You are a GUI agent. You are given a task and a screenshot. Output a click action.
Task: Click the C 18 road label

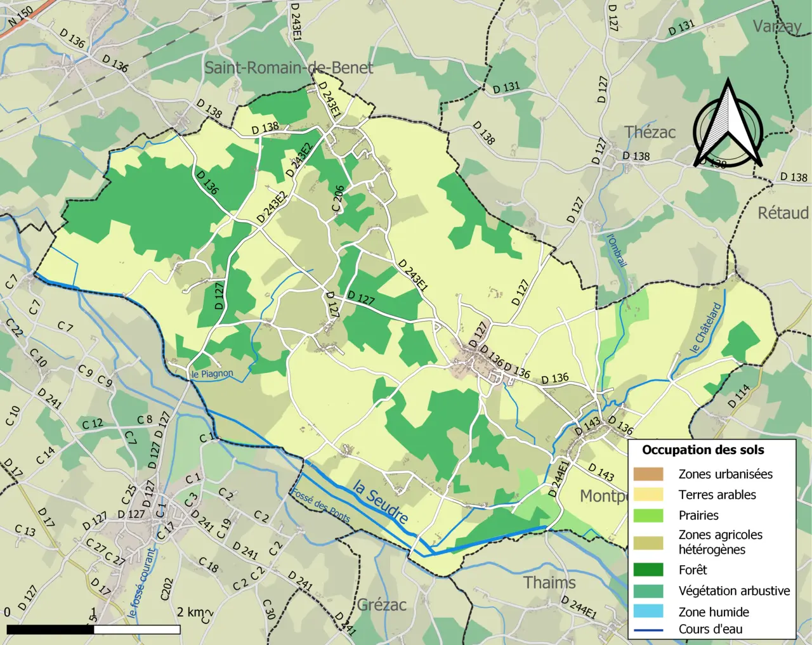click(x=209, y=564)
